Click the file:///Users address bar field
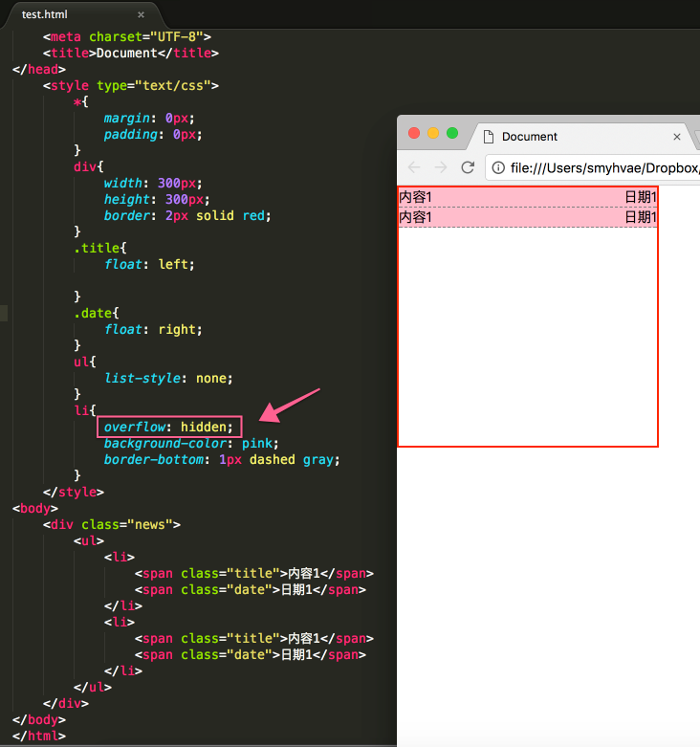 [x=595, y=167]
